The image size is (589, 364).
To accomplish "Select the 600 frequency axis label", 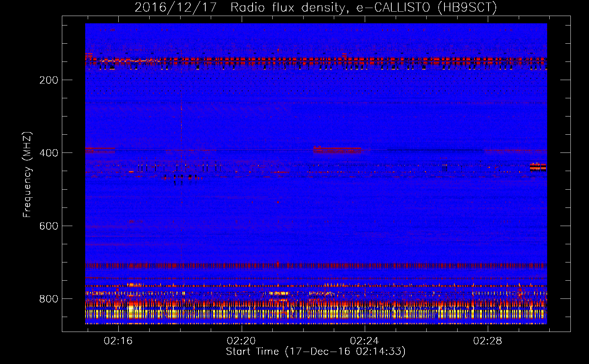I will coord(49,226).
